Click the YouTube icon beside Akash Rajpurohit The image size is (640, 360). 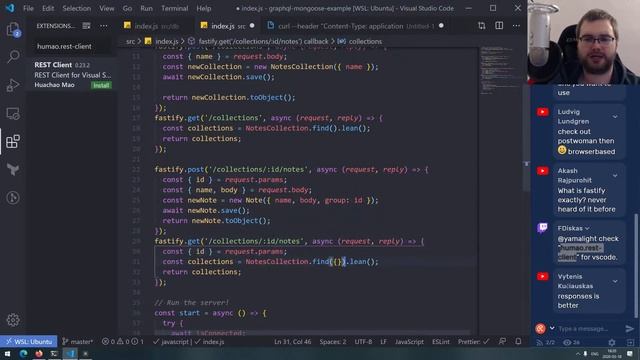(542, 171)
